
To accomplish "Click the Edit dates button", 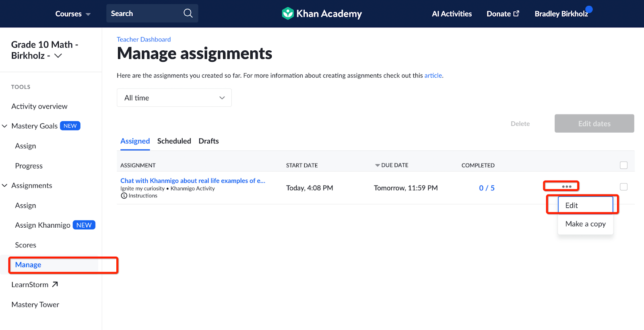I will coord(594,123).
